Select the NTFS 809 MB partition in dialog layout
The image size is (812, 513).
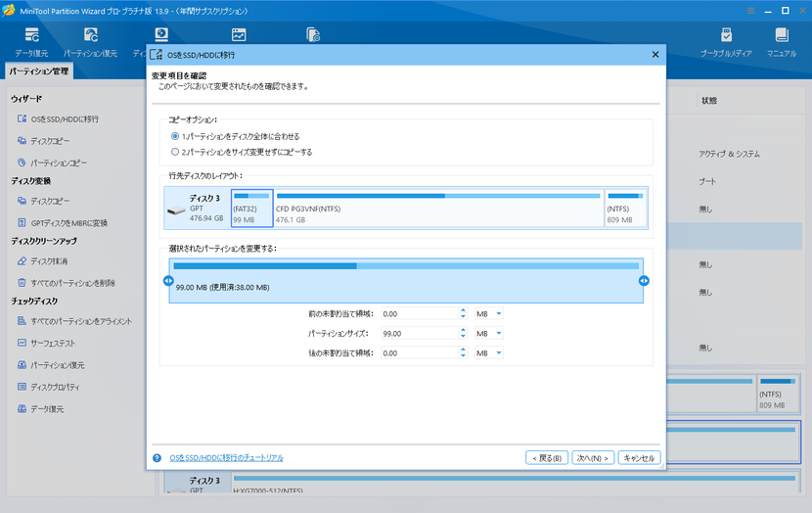click(x=625, y=209)
